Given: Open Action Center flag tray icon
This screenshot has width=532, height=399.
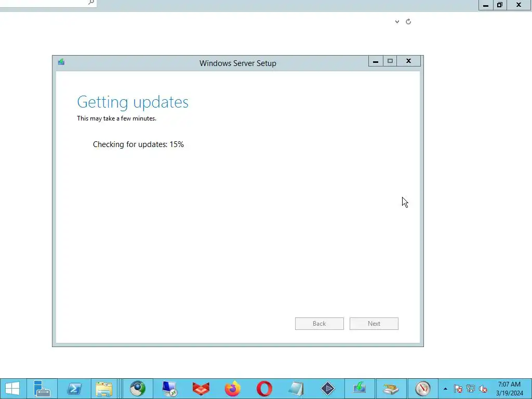Looking at the screenshot, I should pyautogui.click(x=458, y=389).
